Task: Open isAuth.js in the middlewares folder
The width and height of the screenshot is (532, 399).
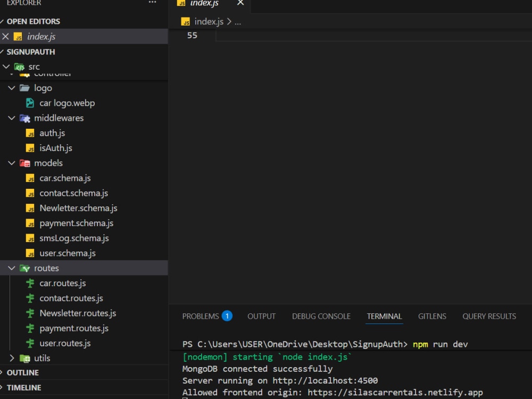Action: pyautogui.click(x=56, y=148)
